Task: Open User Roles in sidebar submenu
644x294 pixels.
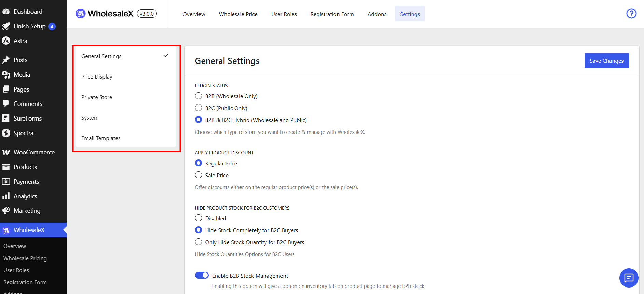Action: pyautogui.click(x=16, y=270)
